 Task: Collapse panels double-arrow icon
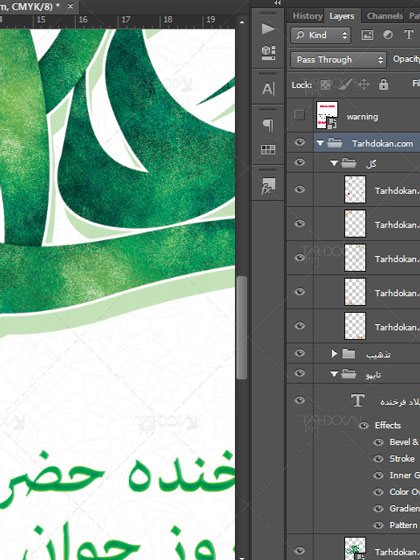pos(278,3)
